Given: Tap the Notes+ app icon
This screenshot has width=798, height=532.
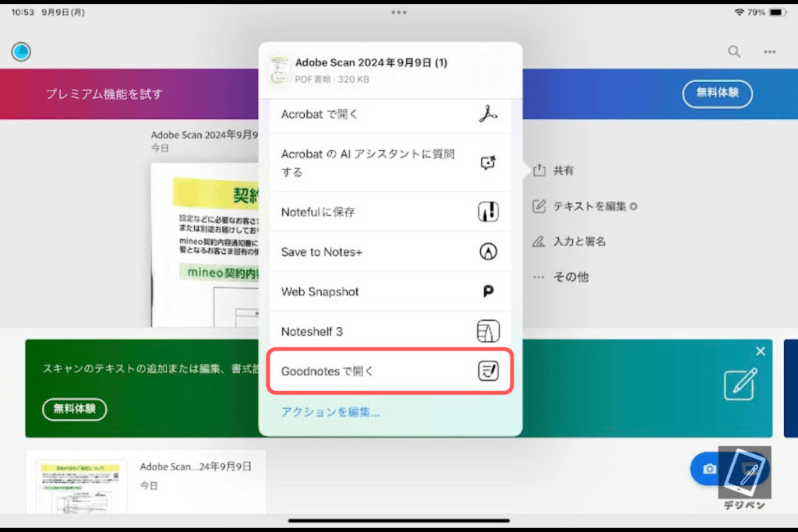Looking at the screenshot, I should [x=488, y=252].
